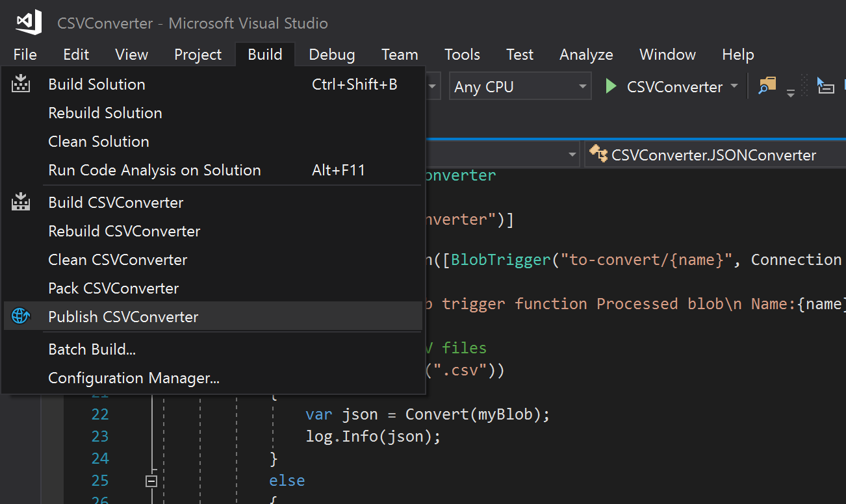Choose Clean Solution

(x=213, y=142)
